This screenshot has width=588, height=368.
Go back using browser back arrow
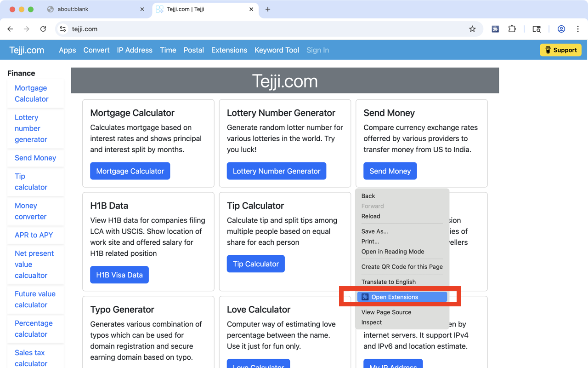point(10,29)
